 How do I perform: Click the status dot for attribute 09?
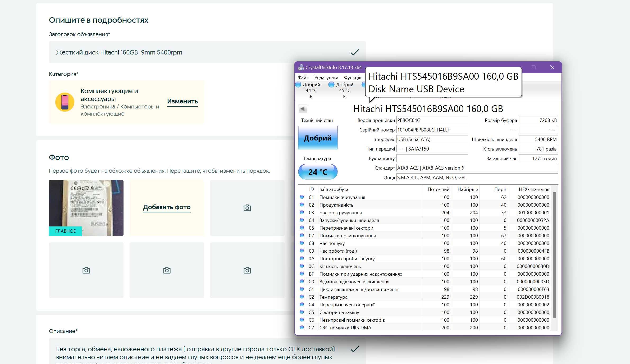302,251
